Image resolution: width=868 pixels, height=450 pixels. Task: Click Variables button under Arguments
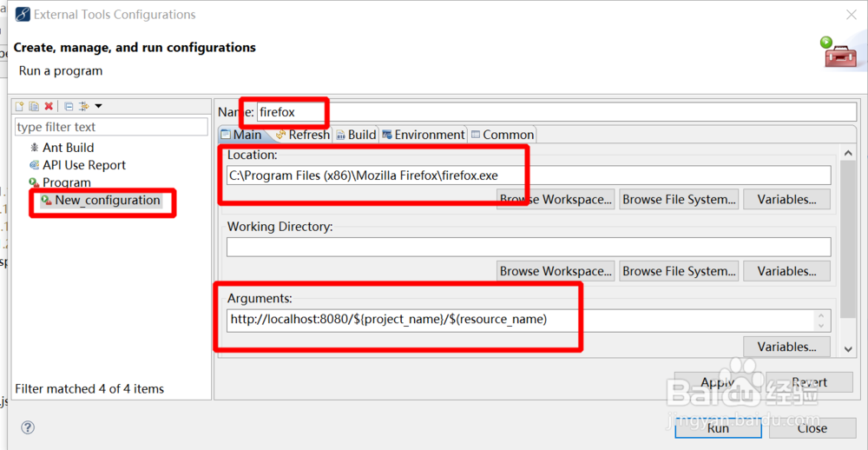click(x=786, y=347)
